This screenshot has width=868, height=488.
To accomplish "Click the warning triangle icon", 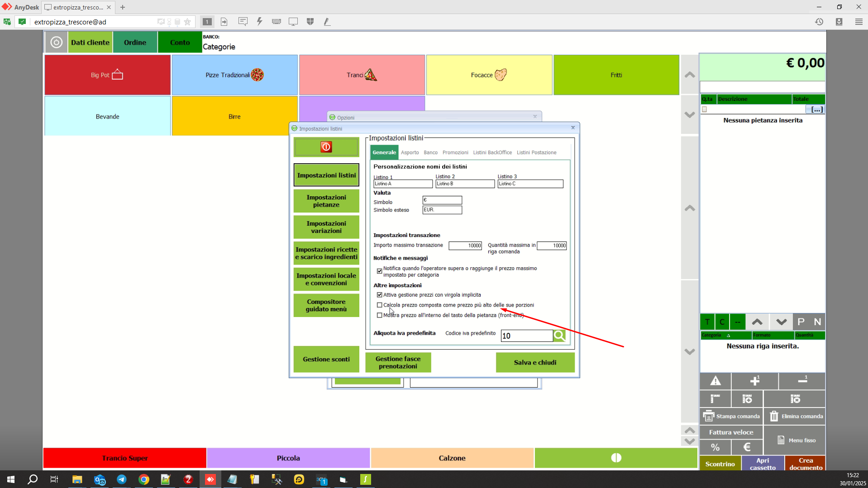I will coord(715,381).
